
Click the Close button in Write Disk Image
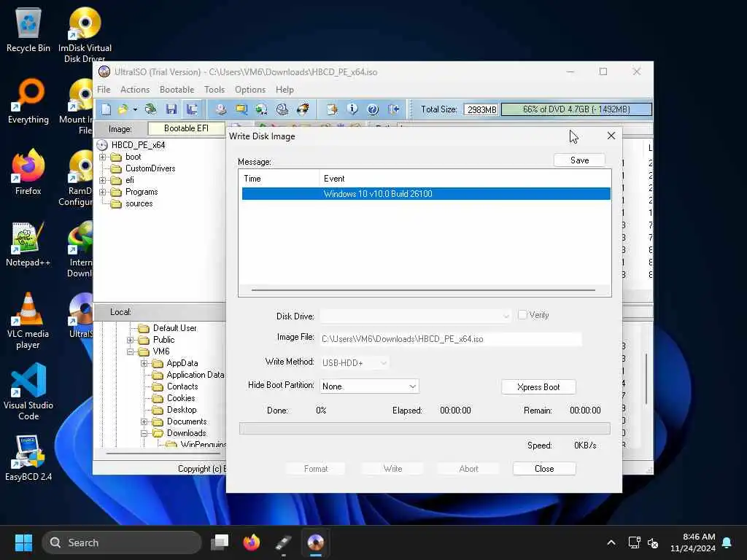(x=544, y=469)
